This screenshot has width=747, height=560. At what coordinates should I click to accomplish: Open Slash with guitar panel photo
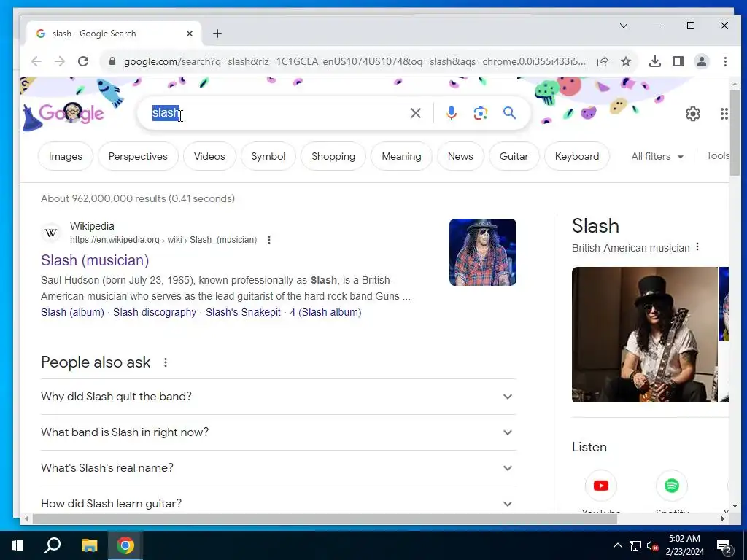tap(645, 335)
